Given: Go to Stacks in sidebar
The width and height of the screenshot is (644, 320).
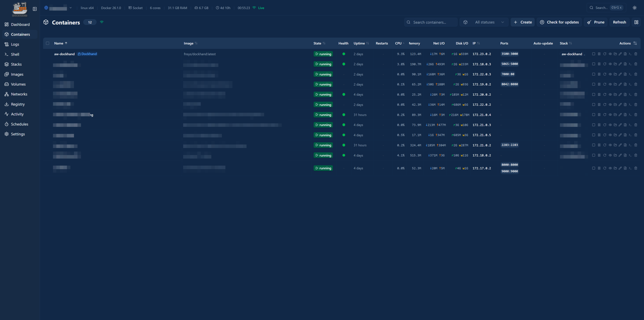Looking at the screenshot, I should coord(16,64).
